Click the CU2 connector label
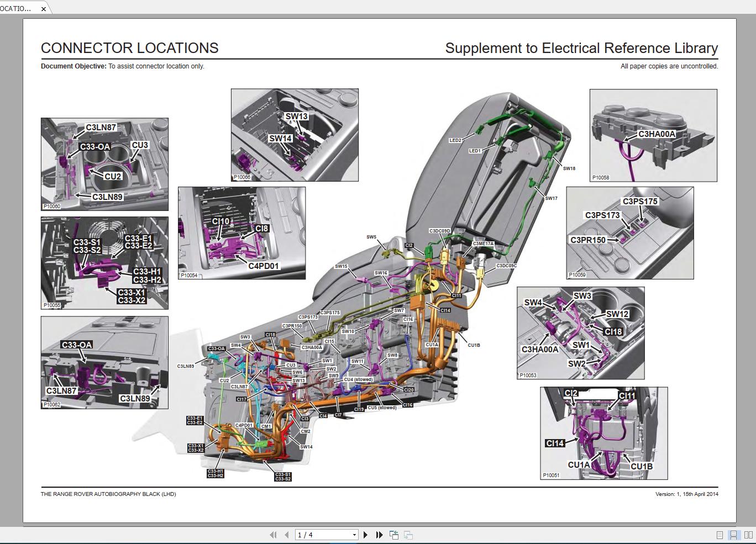756x544 pixels. (112, 176)
